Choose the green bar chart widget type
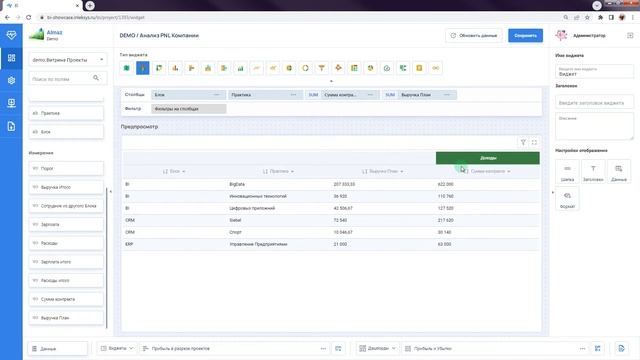 (x=240, y=68)
